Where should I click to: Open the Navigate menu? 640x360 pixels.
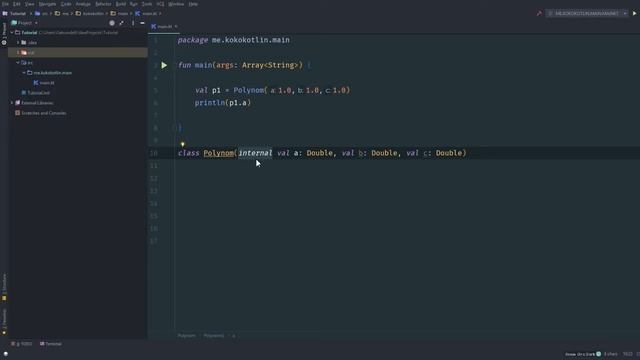pos(47,4)
